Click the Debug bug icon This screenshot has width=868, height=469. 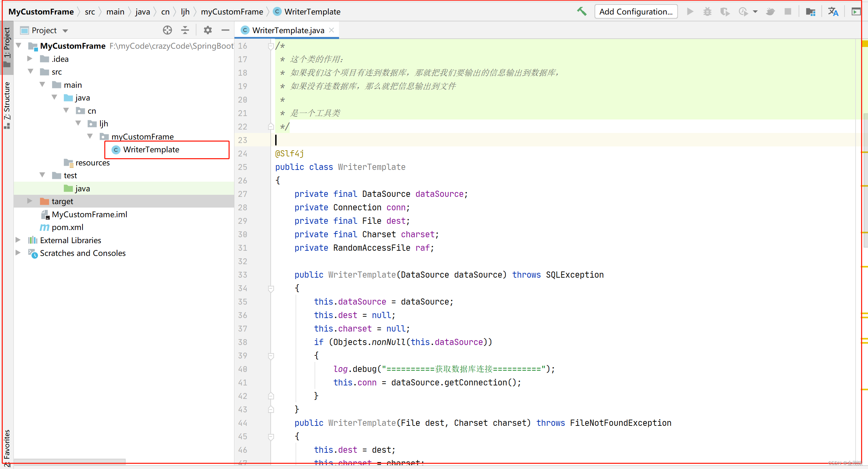coord(707,11)
